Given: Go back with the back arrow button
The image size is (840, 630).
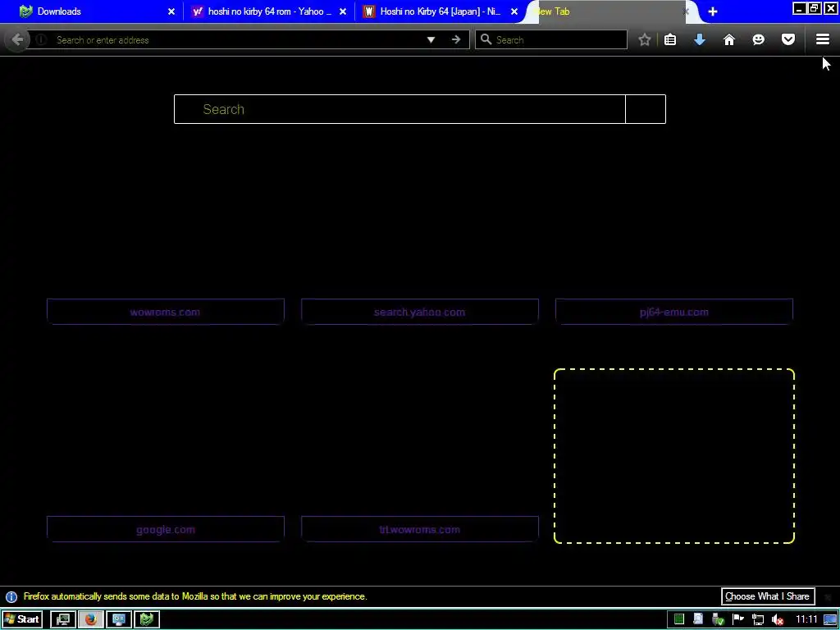Looking at the screenshot, I should coord(17,39).
